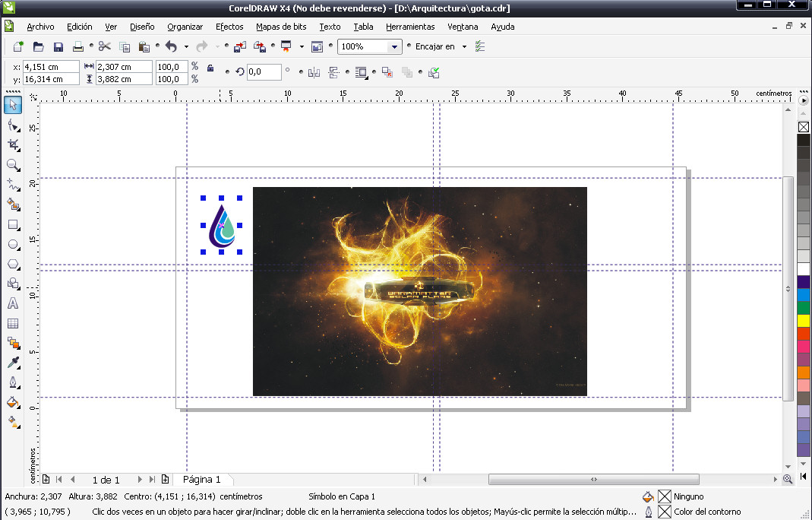Click the horizontal scrollbar thumb
This screenshot has width=812, height=520.
(x=594, y=480)
